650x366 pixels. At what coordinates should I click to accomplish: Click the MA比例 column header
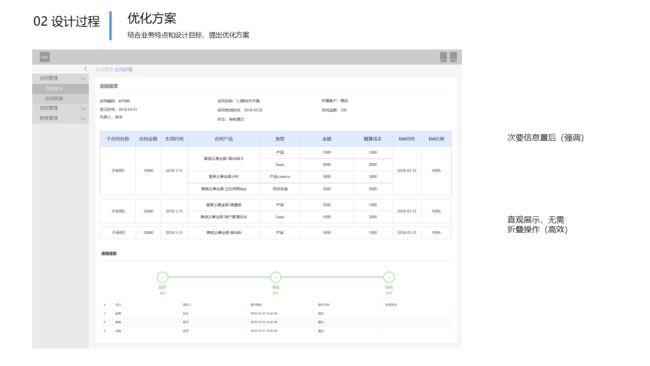pyautogui.click(x=436, y=139)
